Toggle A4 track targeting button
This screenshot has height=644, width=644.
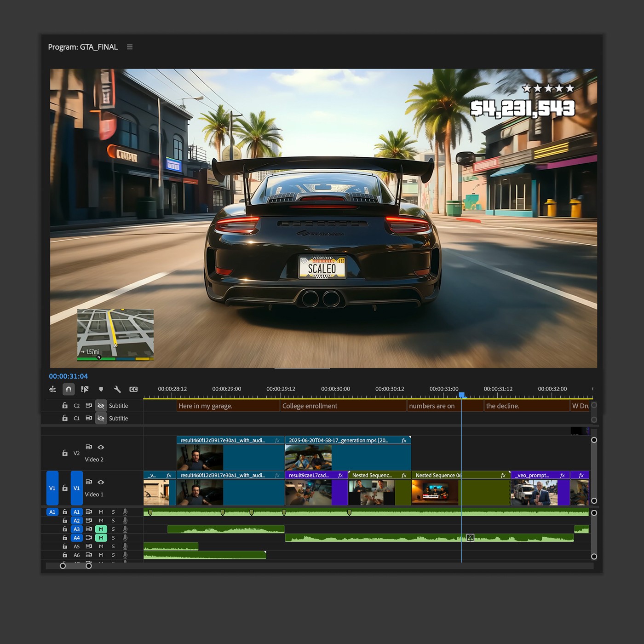pos(76,538)
